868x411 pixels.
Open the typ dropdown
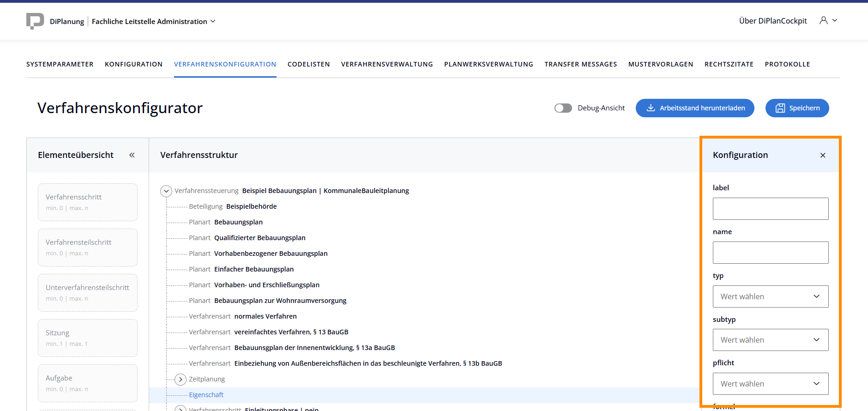(x=771, y=296)
